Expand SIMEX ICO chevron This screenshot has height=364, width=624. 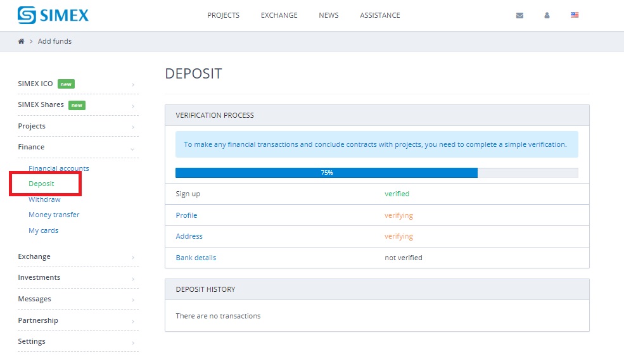(133, 85)
